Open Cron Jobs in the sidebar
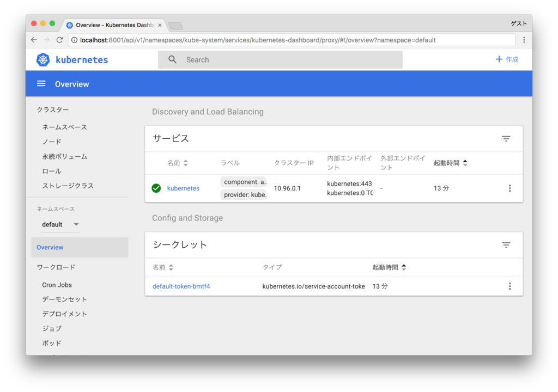 (x=57, y=285)
